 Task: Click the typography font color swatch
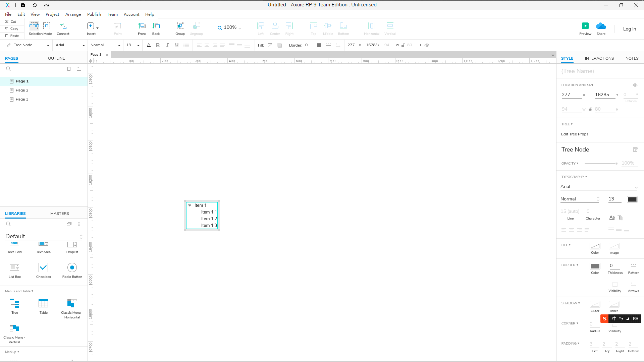coord(632,199)
